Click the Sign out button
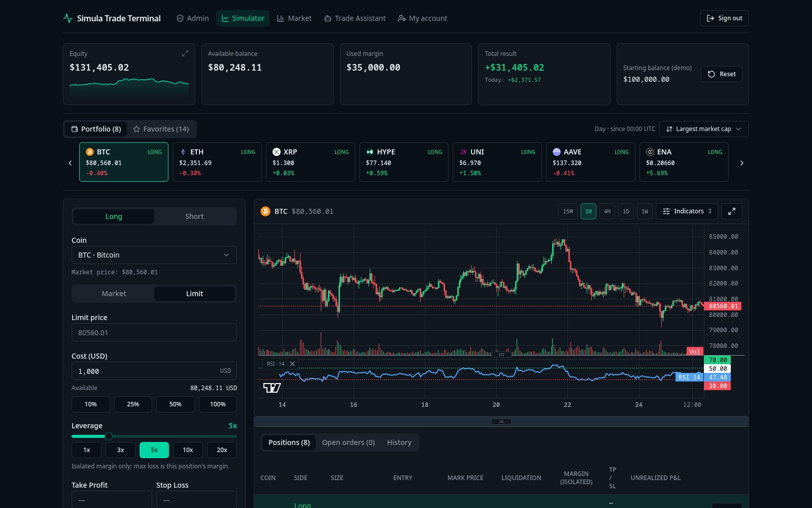 coord(724,18)
